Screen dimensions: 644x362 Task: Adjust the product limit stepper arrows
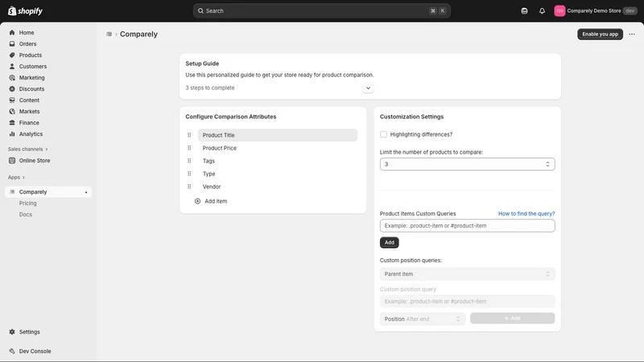pos(547,164)
